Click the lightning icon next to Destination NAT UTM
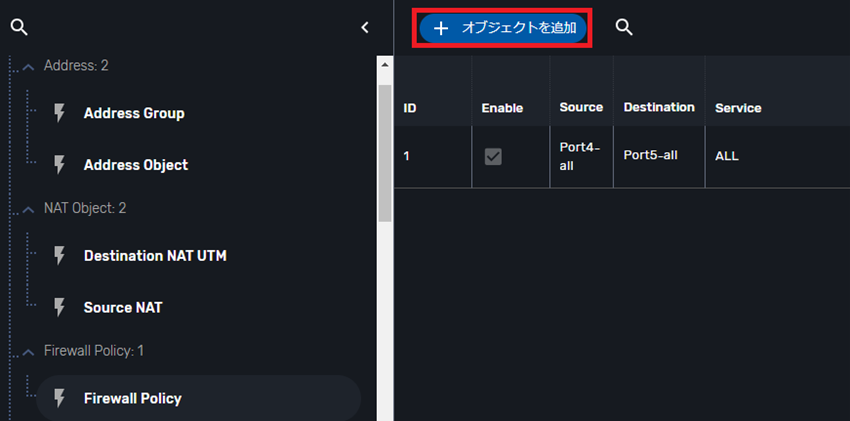850x421 pixels. (x=59, y=255)
